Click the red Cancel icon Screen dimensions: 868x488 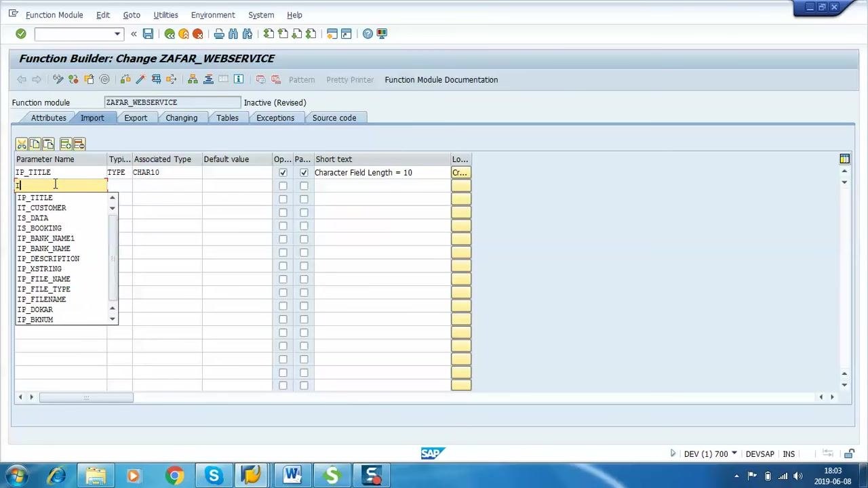[x=198, y=34]
